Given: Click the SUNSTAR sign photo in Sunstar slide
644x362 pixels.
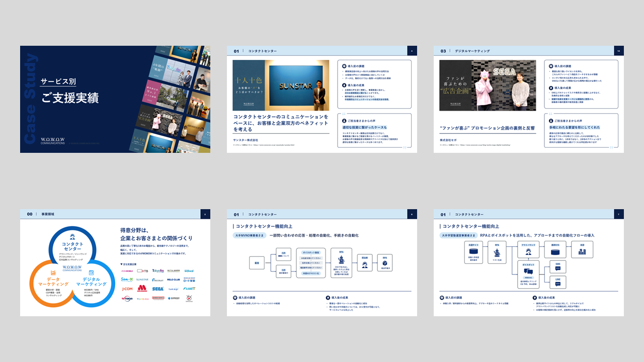Looking at the screenshot, I should [281, 85].
